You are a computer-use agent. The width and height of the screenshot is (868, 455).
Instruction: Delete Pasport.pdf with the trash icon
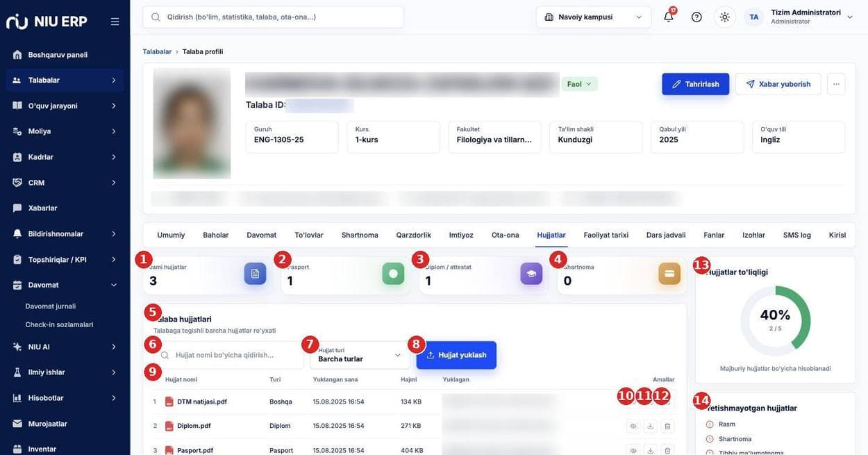(667, 450)
